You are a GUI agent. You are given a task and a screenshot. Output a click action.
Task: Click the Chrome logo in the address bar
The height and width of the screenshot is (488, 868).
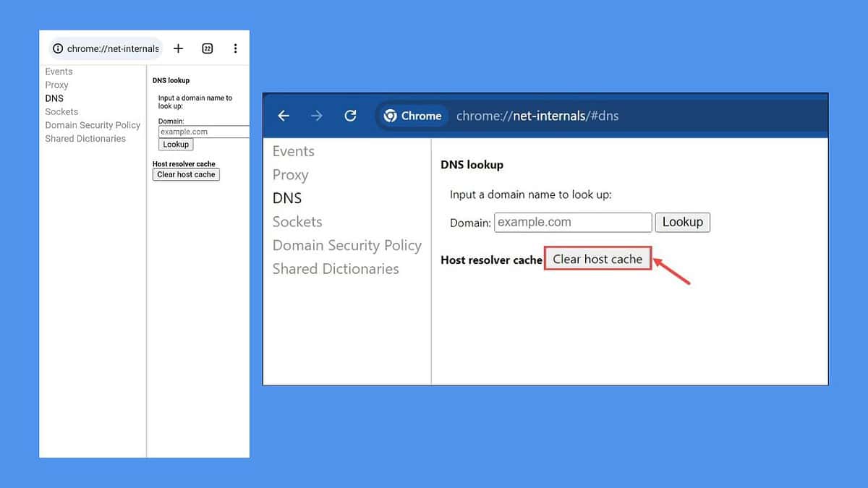[x=391, y=116]
